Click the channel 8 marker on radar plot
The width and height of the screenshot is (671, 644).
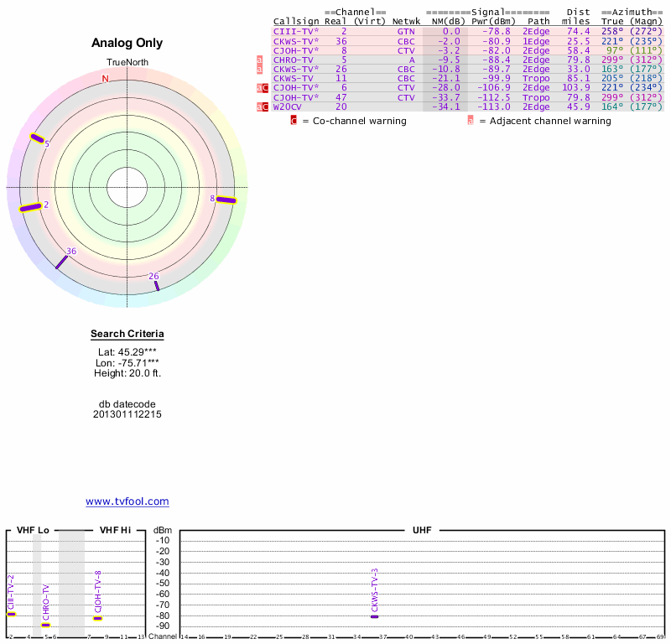pyautogui.click(x=226, y=200)
